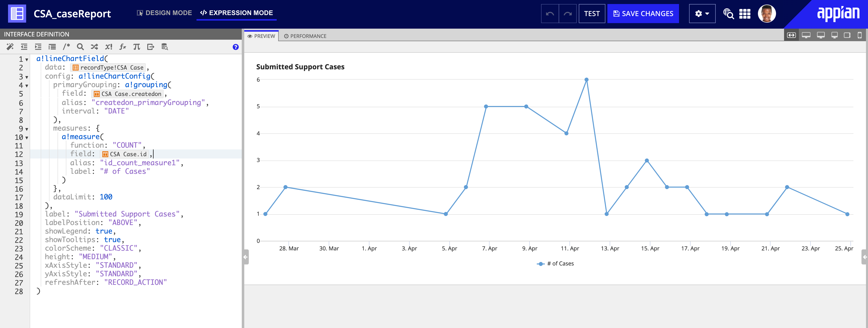Click the decrease indent (outdent) icon
The width and height of the screenshot is (868, 328).
[x=24, y=47]
